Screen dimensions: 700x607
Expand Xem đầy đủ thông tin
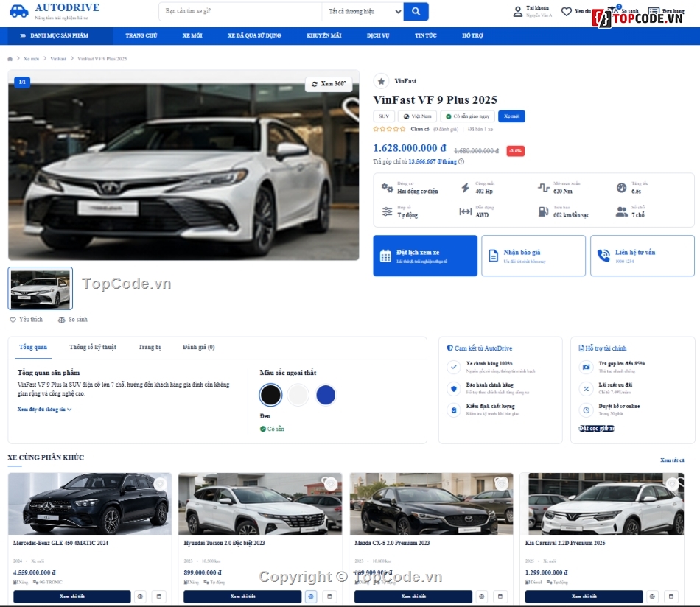[45, 410]
